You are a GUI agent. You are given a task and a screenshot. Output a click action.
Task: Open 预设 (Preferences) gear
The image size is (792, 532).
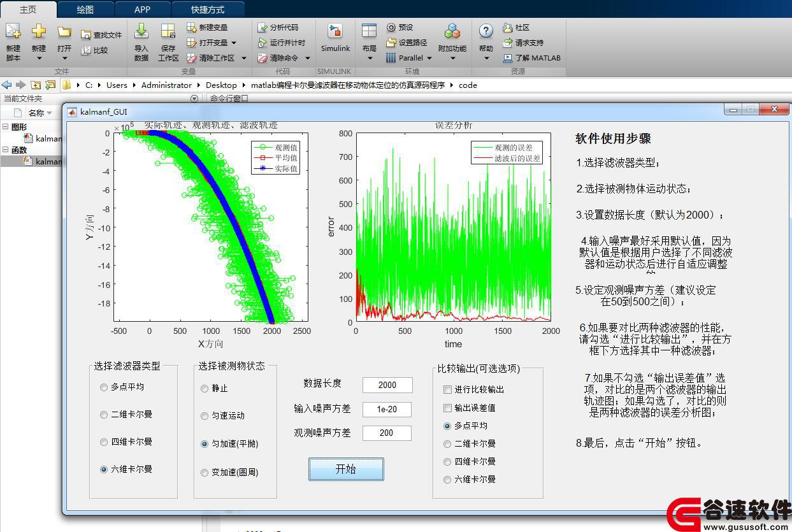coord(400,27)
